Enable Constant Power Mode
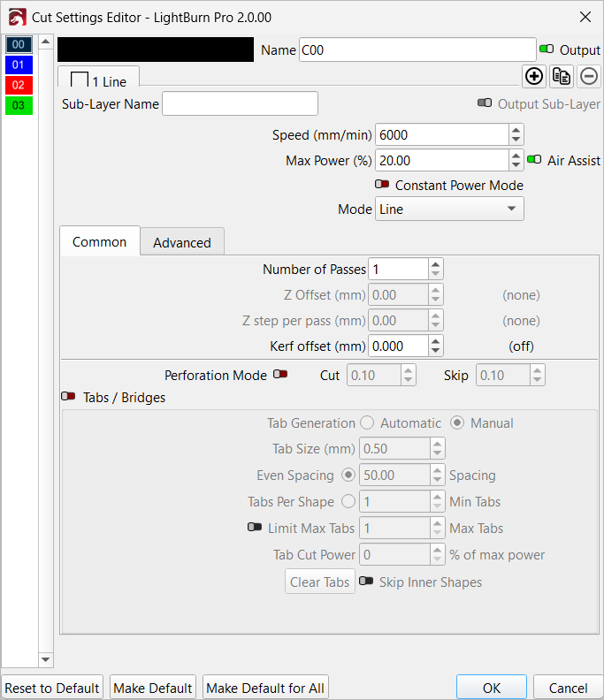The width and height of the screenshot is (604, 700). (x=382, y=186)
